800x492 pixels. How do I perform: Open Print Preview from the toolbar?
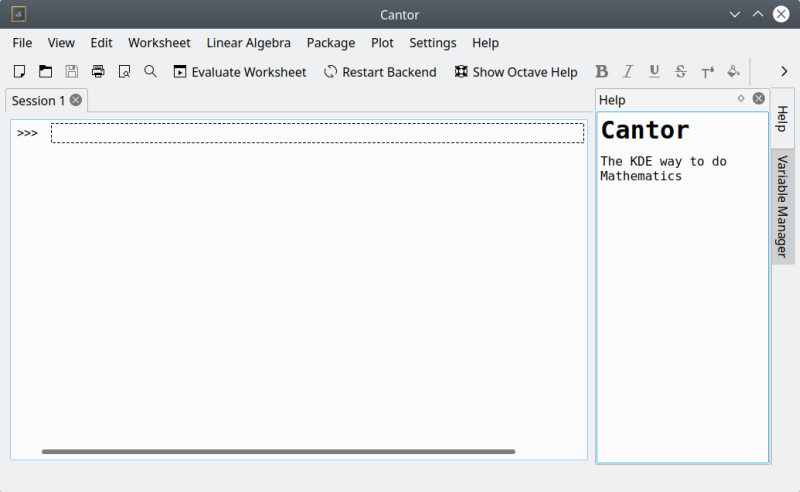coord(124,72)
